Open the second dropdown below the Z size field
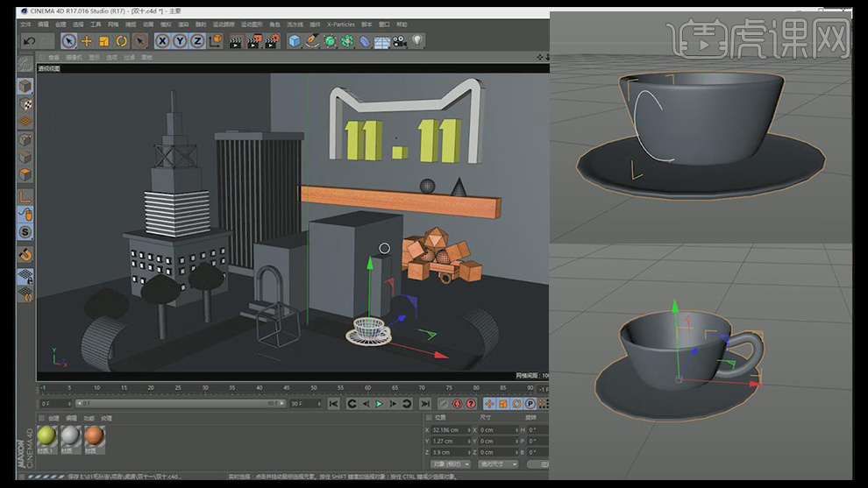The width and height of the screenshot is (868, 488). (x=498, y=464)
